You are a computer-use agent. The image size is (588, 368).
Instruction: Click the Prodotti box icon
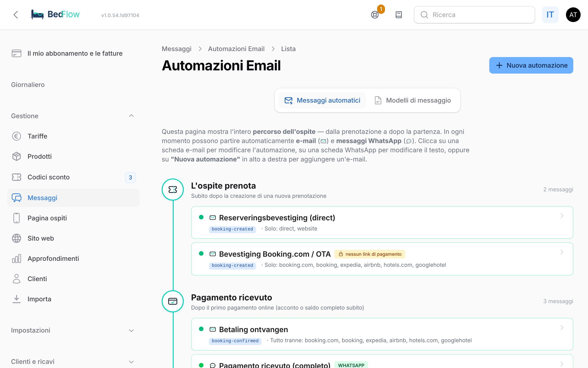(17, 156)
